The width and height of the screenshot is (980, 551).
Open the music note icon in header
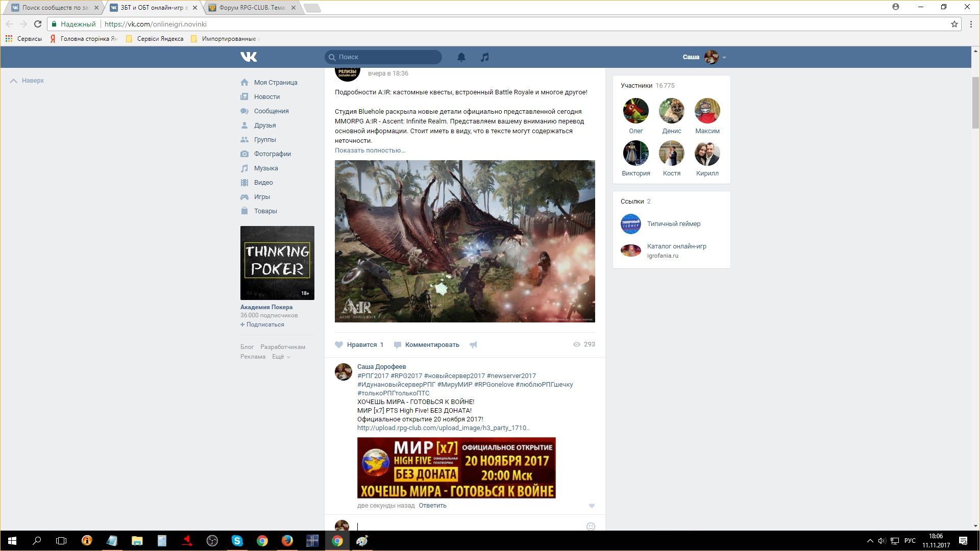(x=485, y=57)
